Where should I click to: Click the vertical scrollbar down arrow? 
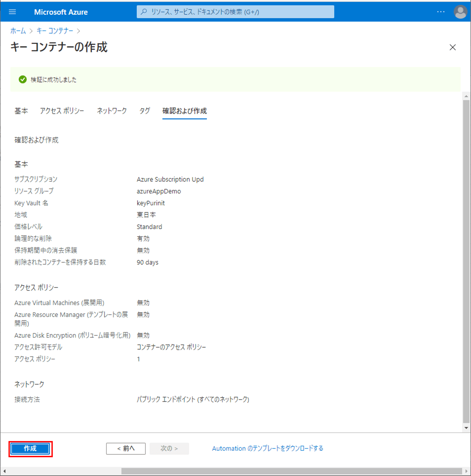pos(466,428)
